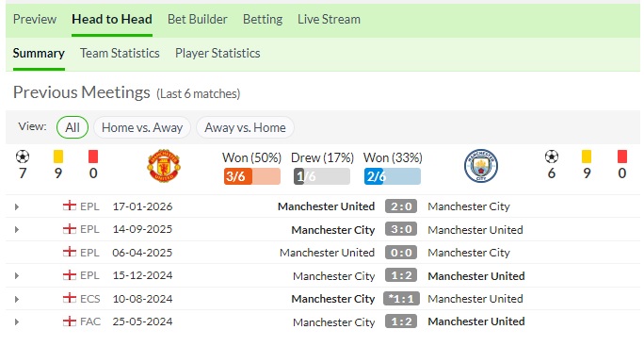The height and width of the screenshot is (346, 644).
Task: Switch to the Team Statistics tab
Action: click(x=120, y=53)
